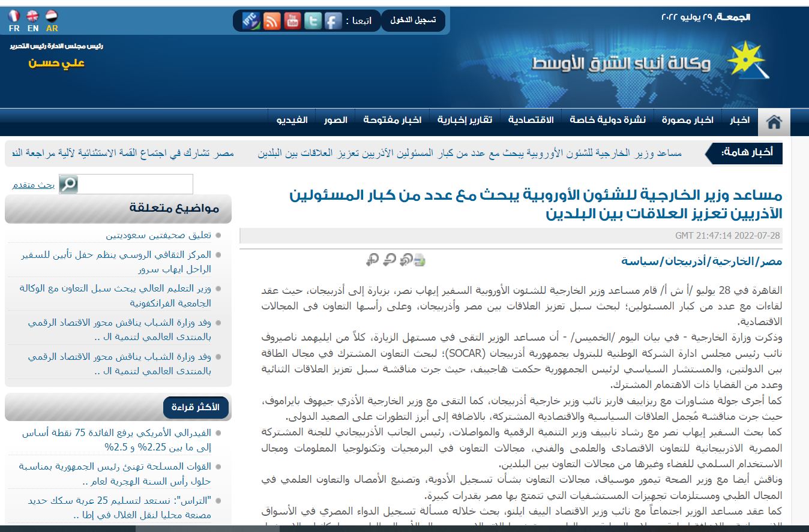The image size is (809, 532).
Task: Click ticker headline about مساعد وزير الخارجية
Action: 470,154
